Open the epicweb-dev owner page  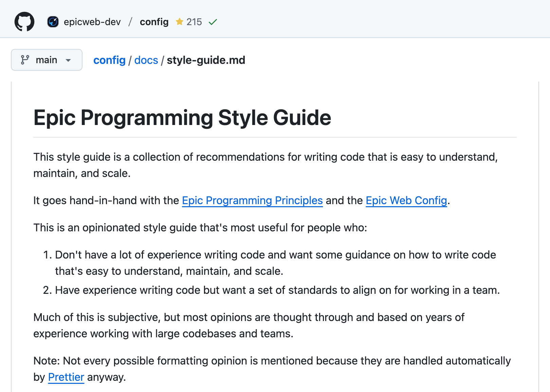click(x=92, y=22)
